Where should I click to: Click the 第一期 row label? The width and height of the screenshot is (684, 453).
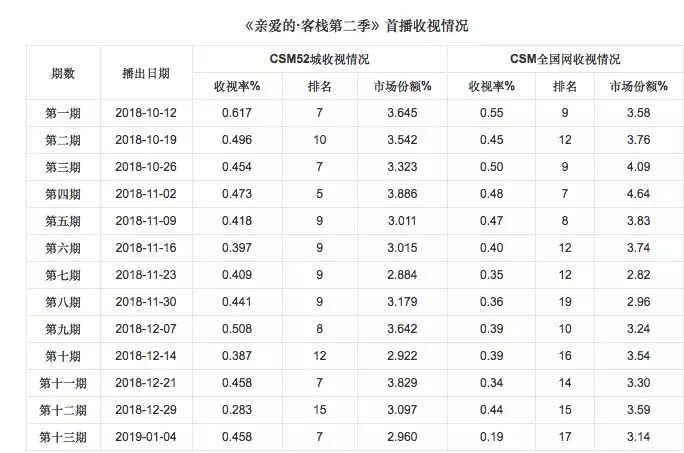(x=63, y=113)
